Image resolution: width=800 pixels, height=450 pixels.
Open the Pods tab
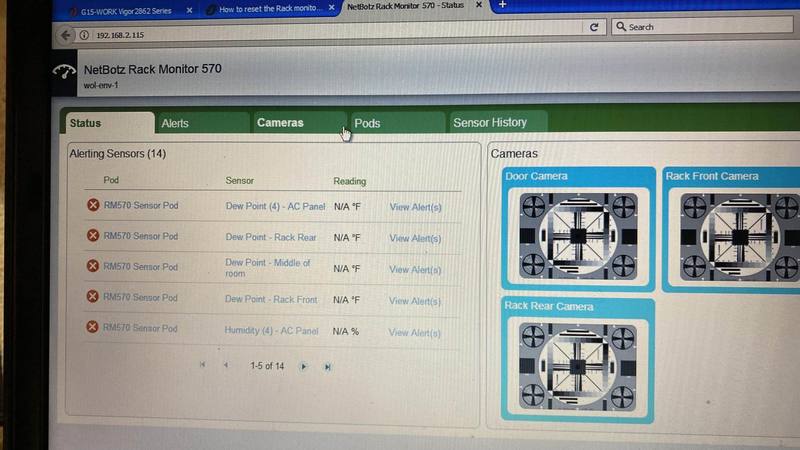coord(397,123)
